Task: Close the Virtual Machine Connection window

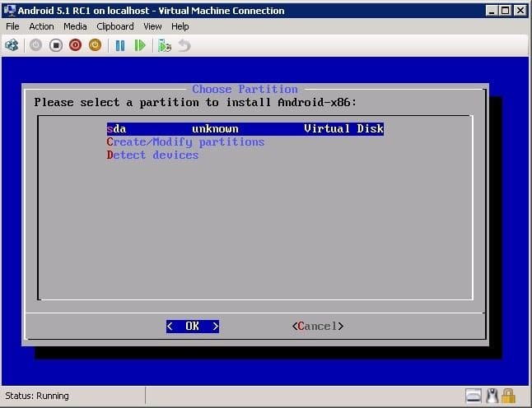Action: tap(520, 11)
